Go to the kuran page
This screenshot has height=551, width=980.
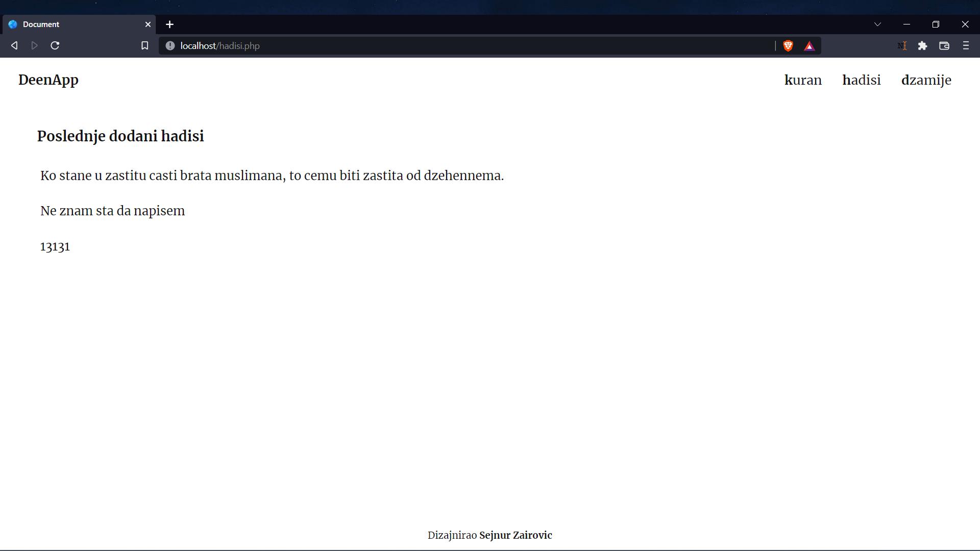[803, 80]
